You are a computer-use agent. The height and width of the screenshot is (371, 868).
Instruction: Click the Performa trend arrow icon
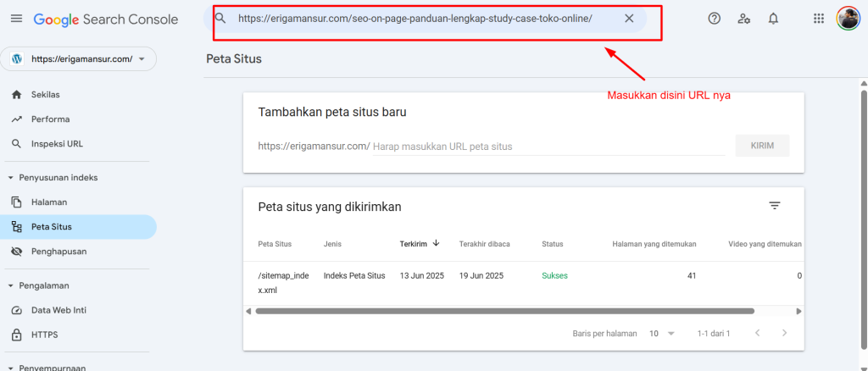coord(17,119)
